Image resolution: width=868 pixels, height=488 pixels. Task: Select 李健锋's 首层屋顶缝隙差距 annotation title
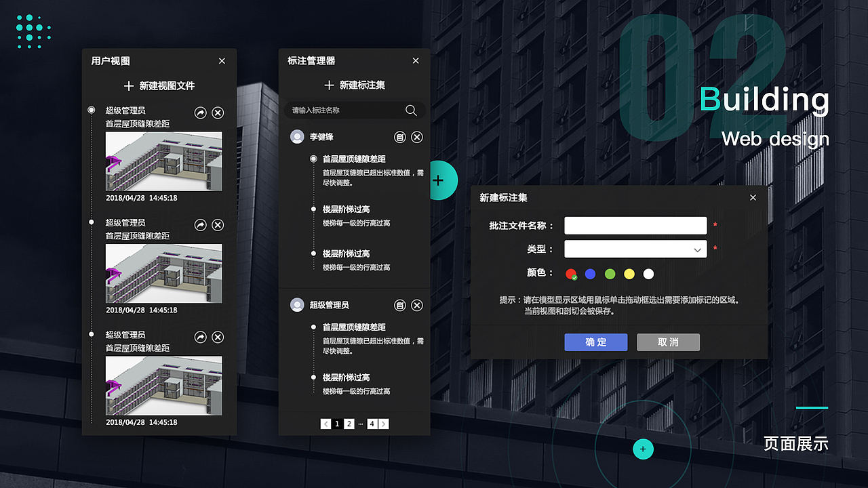point(354,159)
